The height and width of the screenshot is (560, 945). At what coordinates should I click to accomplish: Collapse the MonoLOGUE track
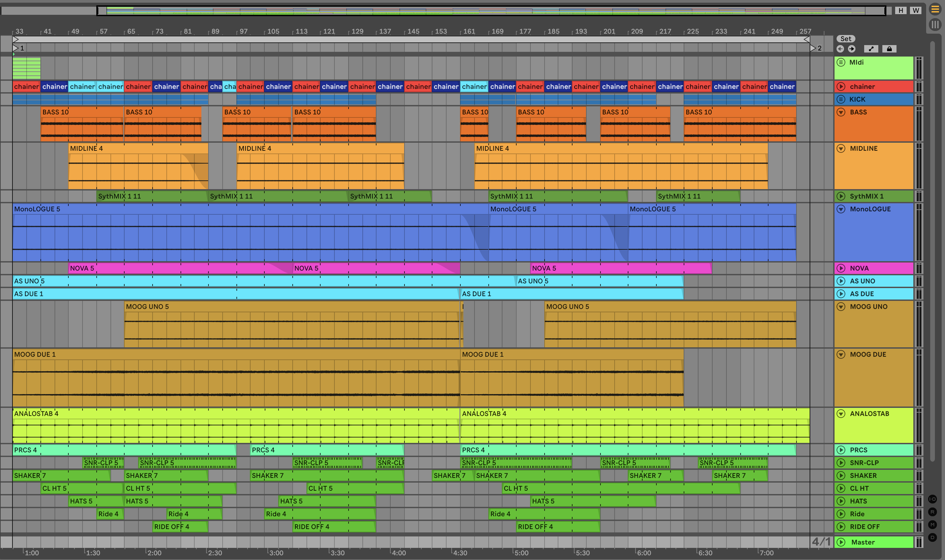(x=841, y=209)
